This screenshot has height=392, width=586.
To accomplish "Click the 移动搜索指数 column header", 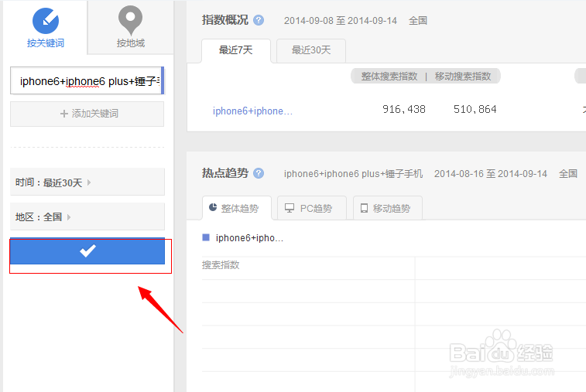I will (463, 77).
